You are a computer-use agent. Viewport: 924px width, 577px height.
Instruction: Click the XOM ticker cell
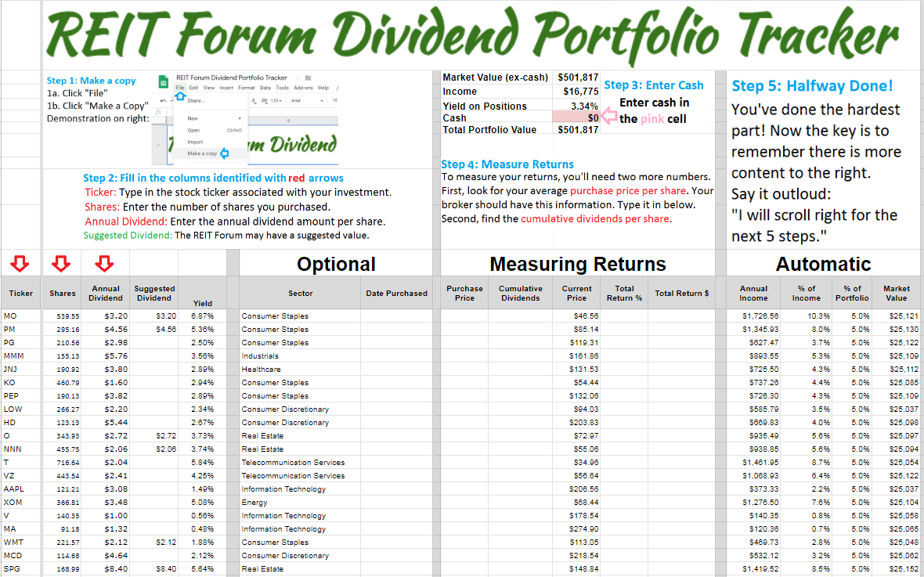point(20,502)
